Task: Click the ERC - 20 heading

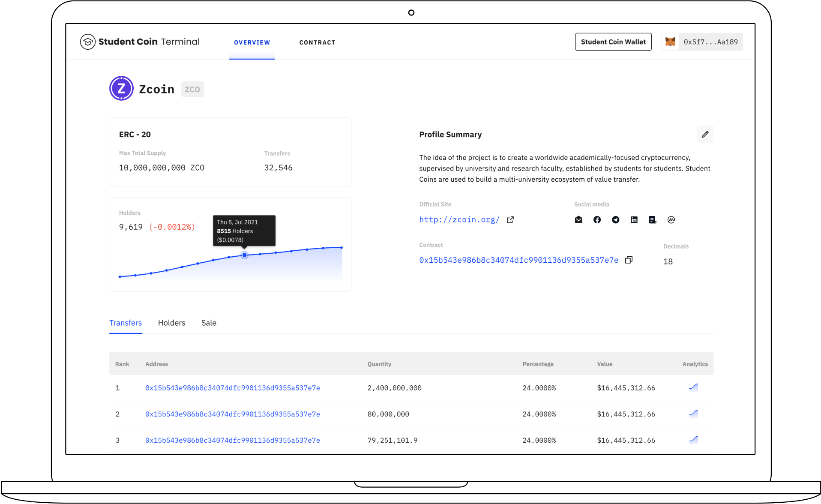Action: tap(135, 135)
